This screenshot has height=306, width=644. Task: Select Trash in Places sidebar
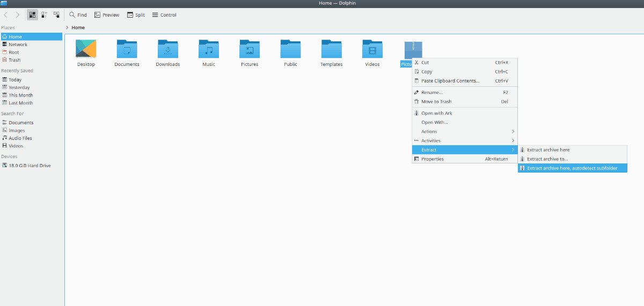pyautogui.click(x=14, y=60)
